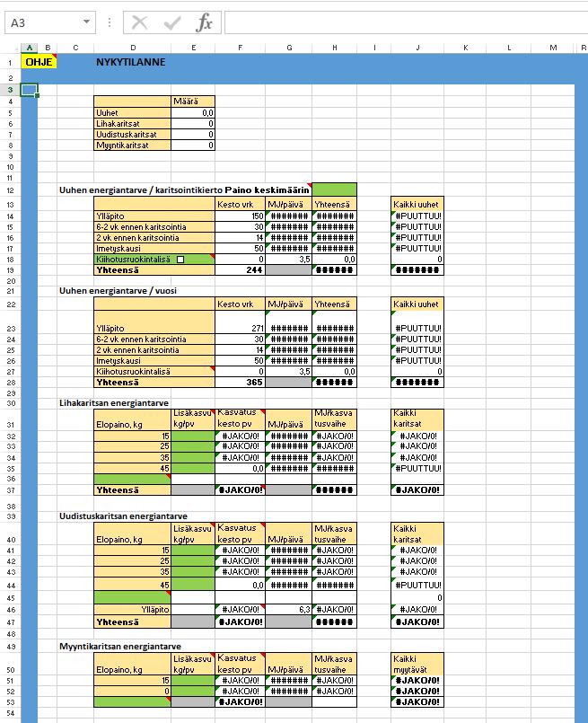This screenshot has height=723, width=588.
Task: Select the Uuhet amount cell 0,0
Action: click(193, 113)
